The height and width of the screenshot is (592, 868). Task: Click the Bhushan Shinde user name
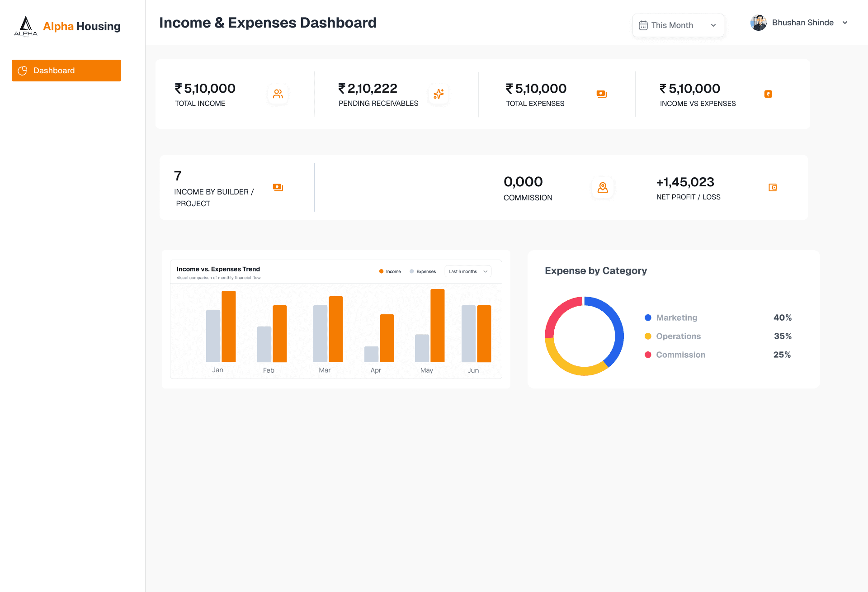click(x=802, y=23)
